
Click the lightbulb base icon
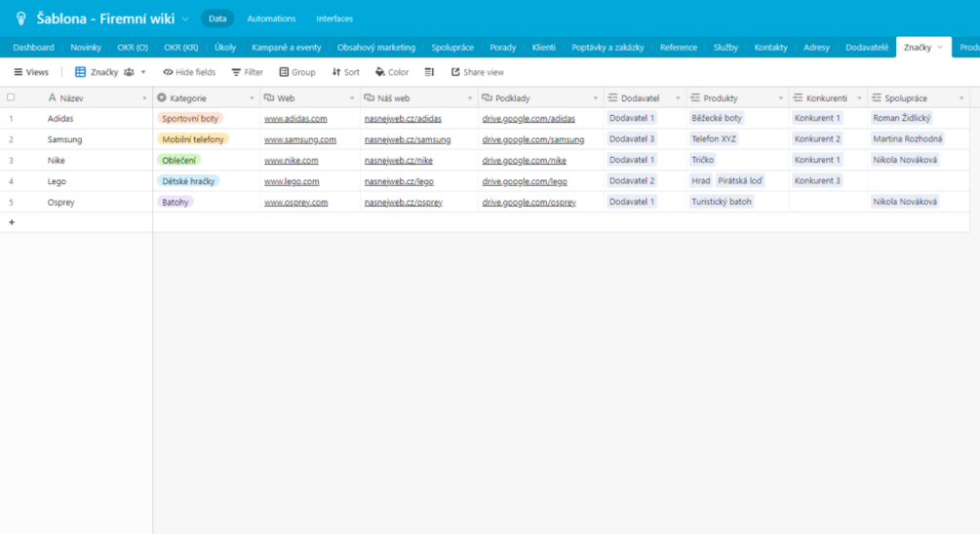pyautogui.click(x=21, y=19)
